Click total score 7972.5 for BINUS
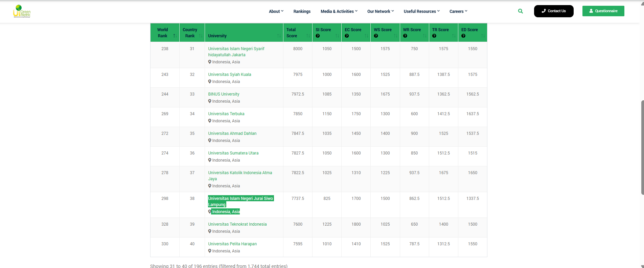 [x=298, y=94]
